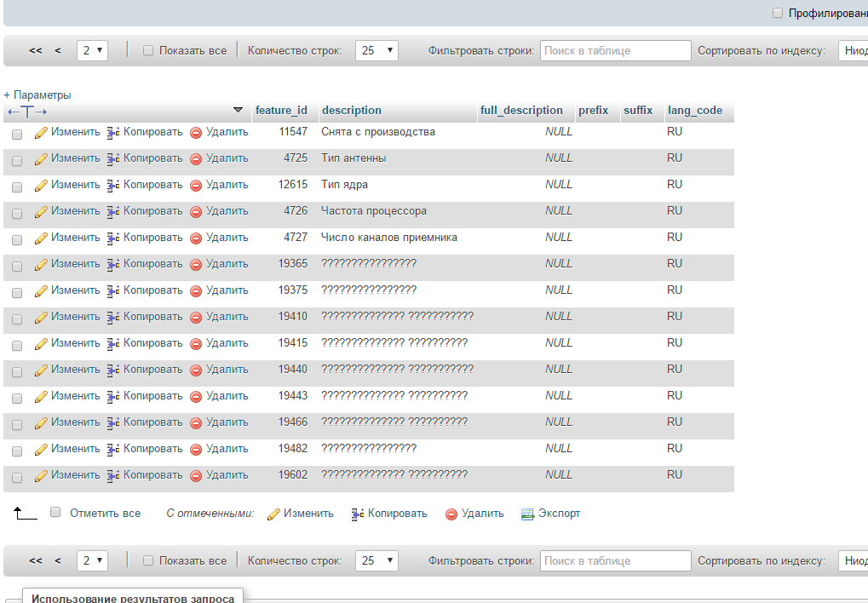Screen dimensions: 868x603
Task: Sort by full_description column header
Action: (521, 110)
